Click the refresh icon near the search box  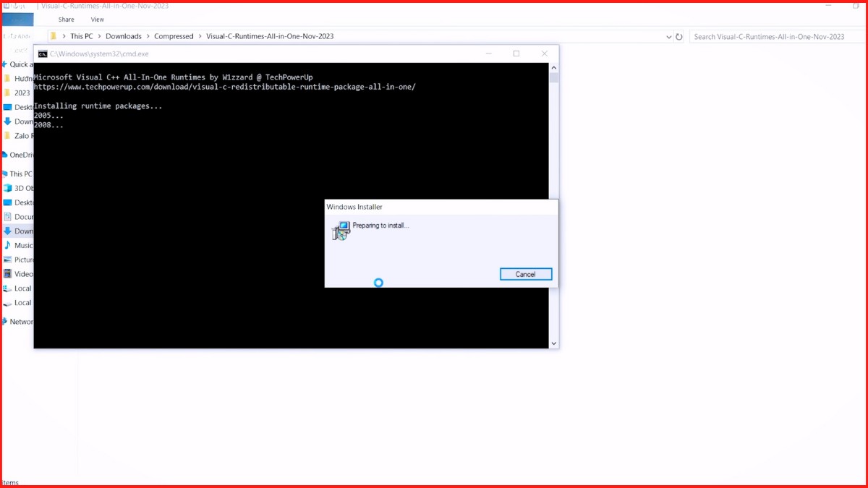pos(679,35)
